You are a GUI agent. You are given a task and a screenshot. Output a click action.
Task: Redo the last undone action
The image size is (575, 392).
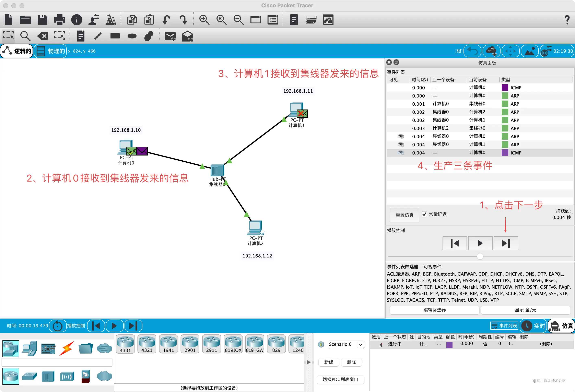click(183, 20)
